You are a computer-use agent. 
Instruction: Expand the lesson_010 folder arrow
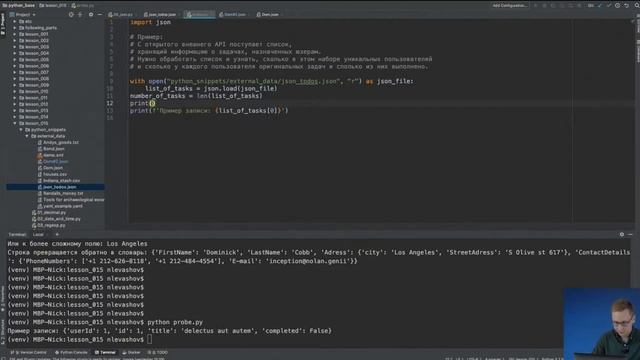pos(15,91)
